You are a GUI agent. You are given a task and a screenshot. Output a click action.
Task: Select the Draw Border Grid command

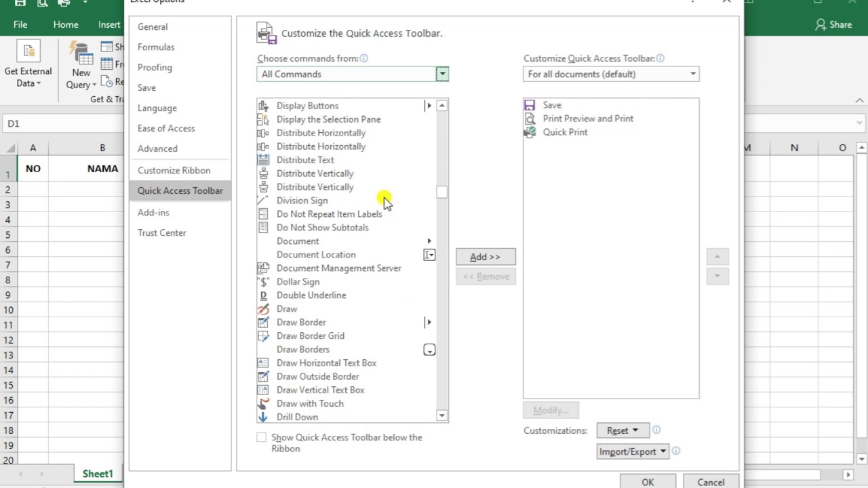click(346, 336)
